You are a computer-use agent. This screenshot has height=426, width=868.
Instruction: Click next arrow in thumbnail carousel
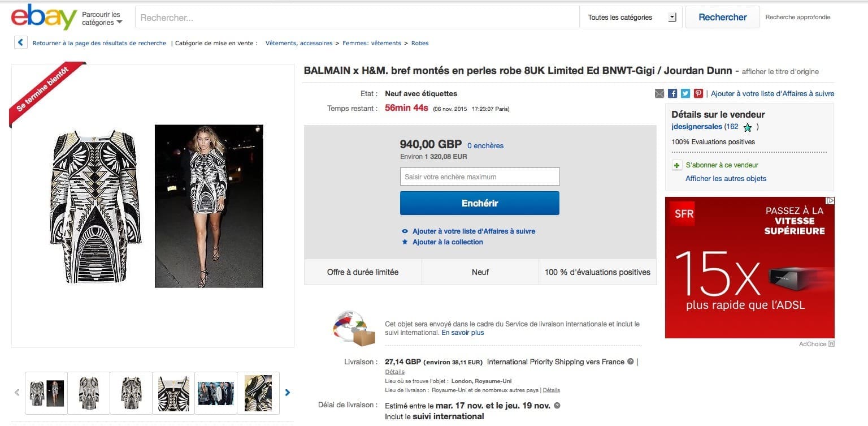[x=288, y=393]
